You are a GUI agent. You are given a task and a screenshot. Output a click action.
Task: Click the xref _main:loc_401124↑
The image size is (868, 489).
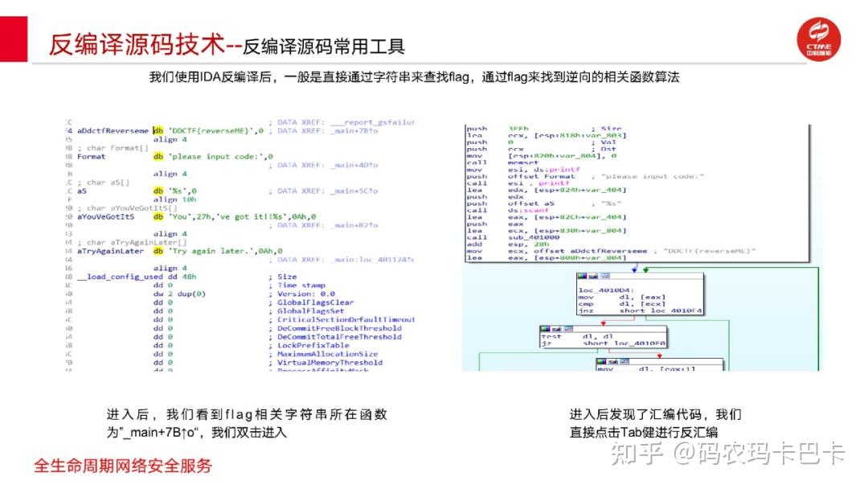[374, 260]
